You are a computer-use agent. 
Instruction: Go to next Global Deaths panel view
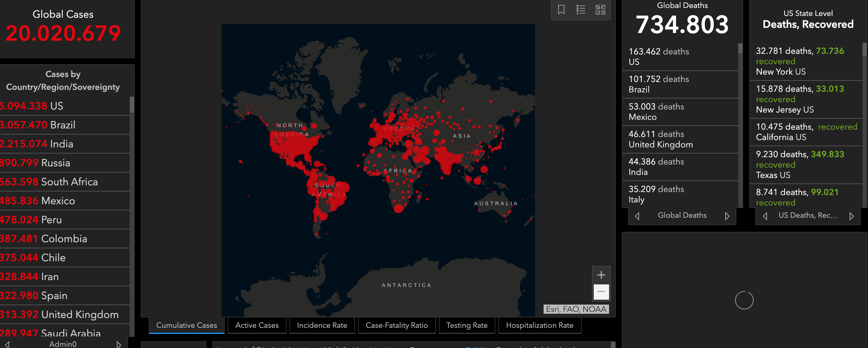coord(727,216)
